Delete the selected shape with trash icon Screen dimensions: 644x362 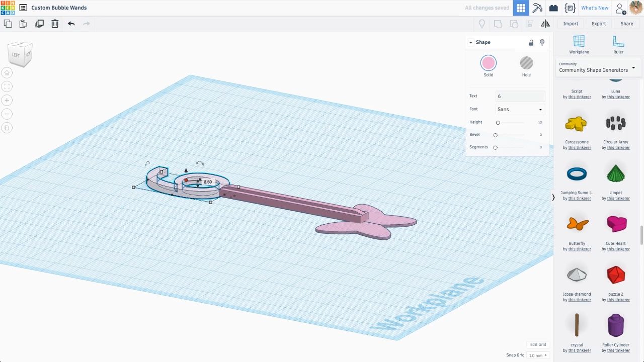[55, 24]
